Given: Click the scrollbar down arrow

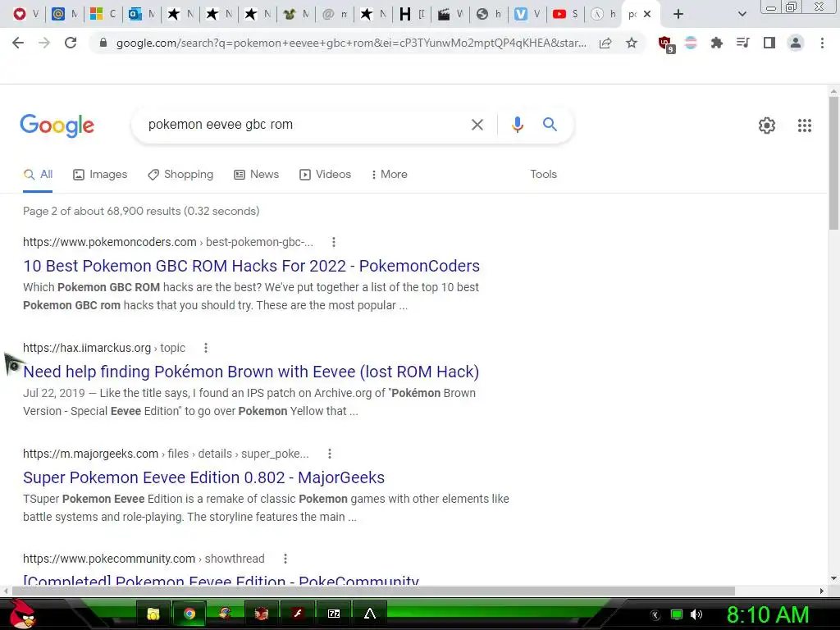Looking at the screenshot, I should [x=833, y=578].
